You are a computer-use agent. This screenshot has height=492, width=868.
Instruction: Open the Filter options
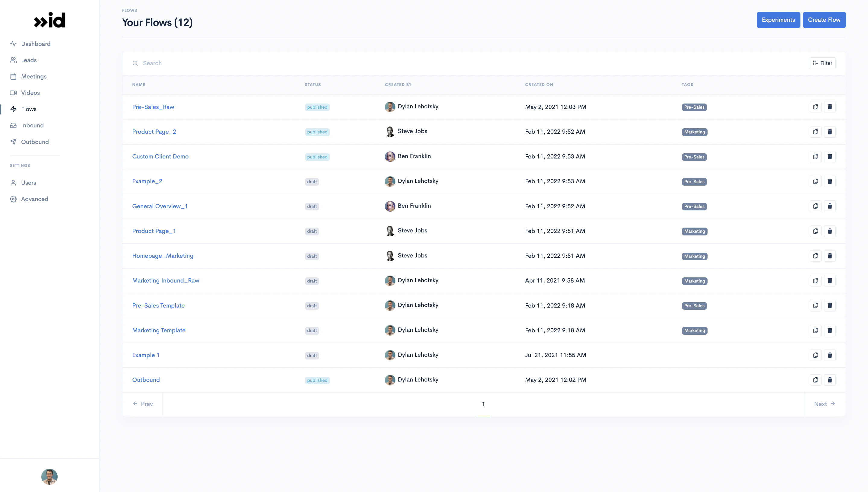822,63
